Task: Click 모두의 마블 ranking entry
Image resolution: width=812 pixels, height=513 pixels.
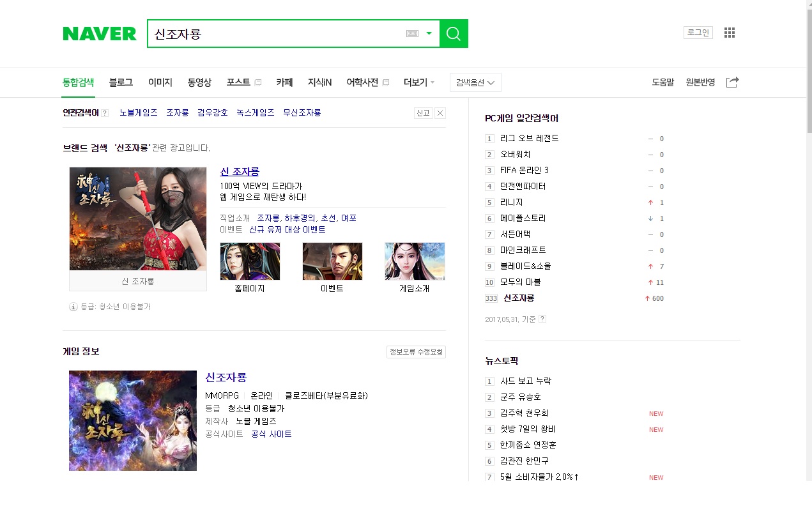Action: click(519, 282)
